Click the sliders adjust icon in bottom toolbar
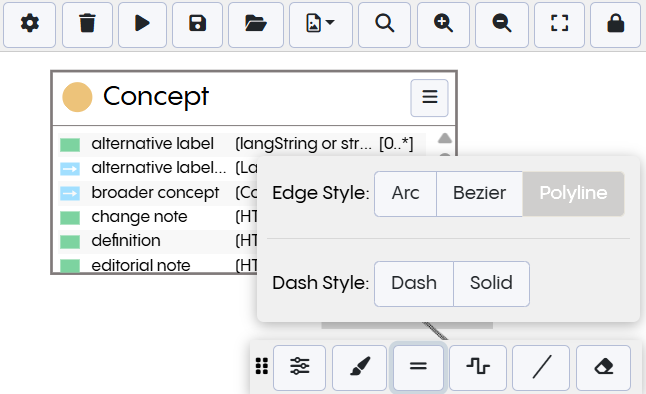This screenshot has height=394, width=646. (x=300, y=367)
